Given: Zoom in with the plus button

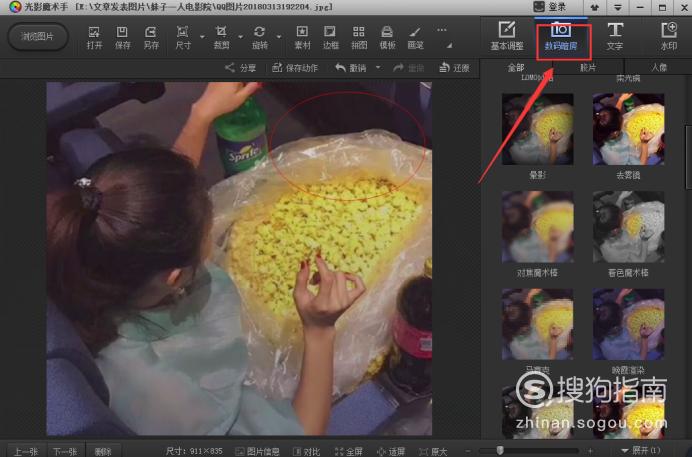Looking at the screenshot, I should (590, 450).
